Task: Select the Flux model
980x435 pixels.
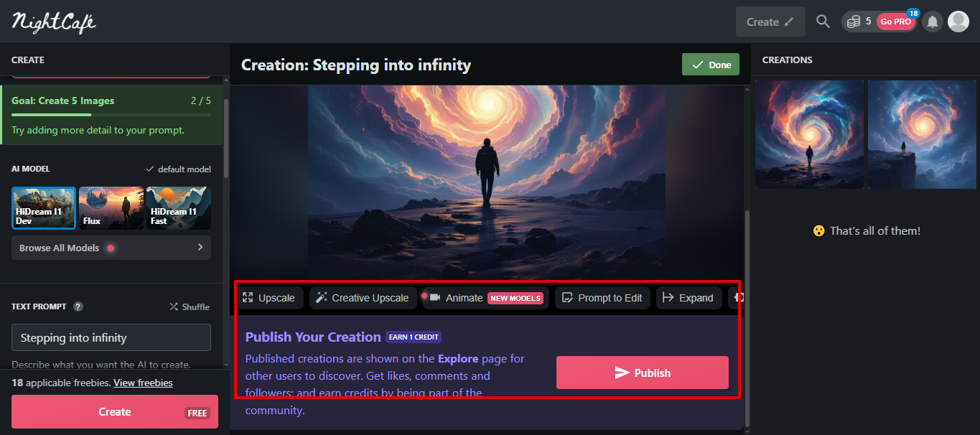Action: [111, 207]
